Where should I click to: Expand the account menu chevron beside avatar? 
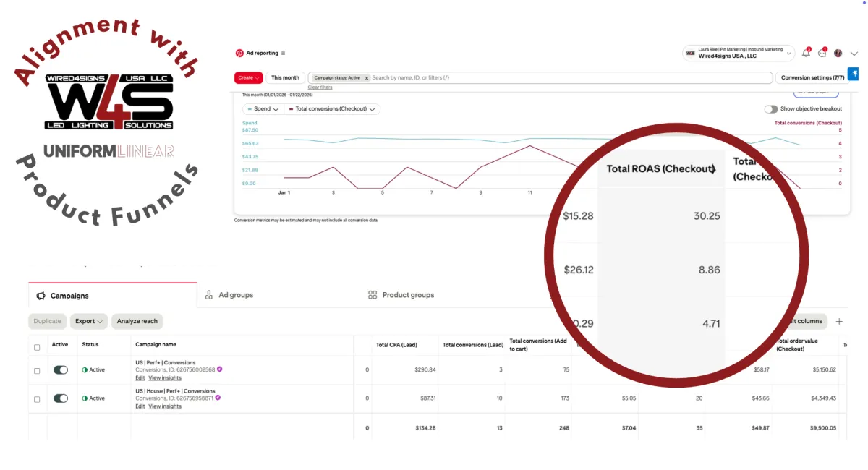tap(854, 54)
